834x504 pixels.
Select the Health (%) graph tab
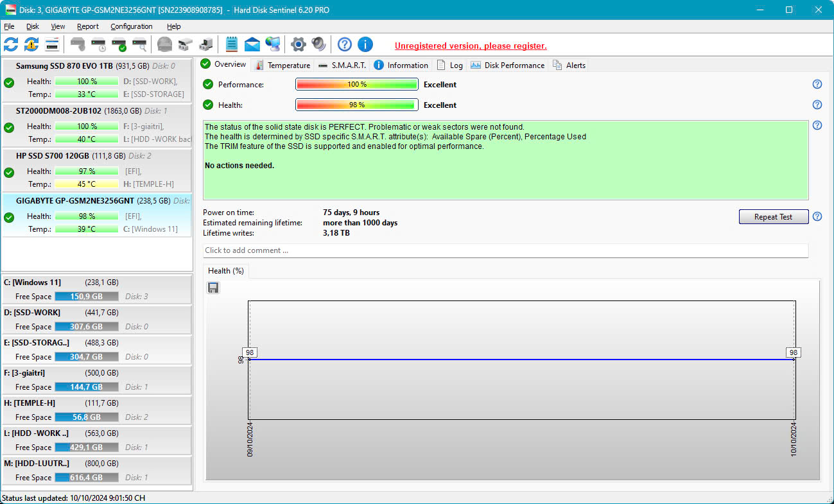(x=226, y=271)
